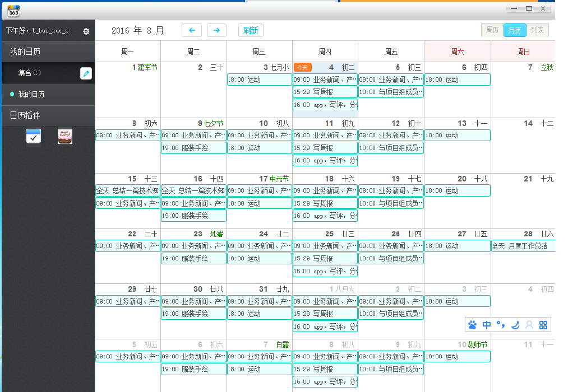Open 全天 总结一篇技术知 event on August 15
Viewport: 568px width, 392px height.
(127, 190)
